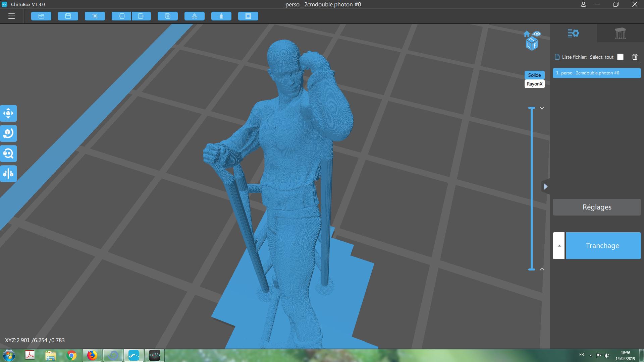
Task: Select the Scale tool on left sidebar
Action: tap(8, 154)
